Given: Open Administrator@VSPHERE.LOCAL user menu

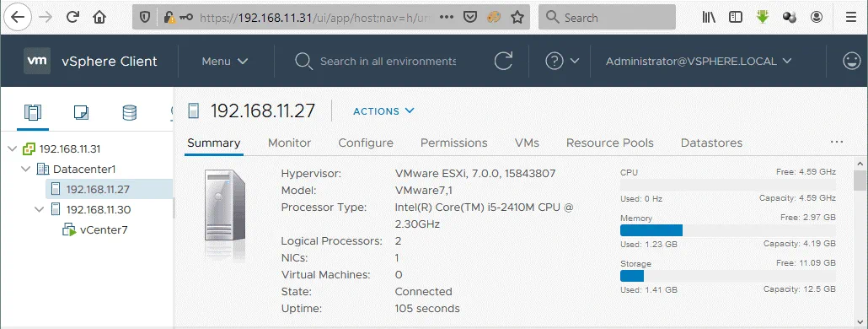Looking at the screenshot, I should click(699, 61).
